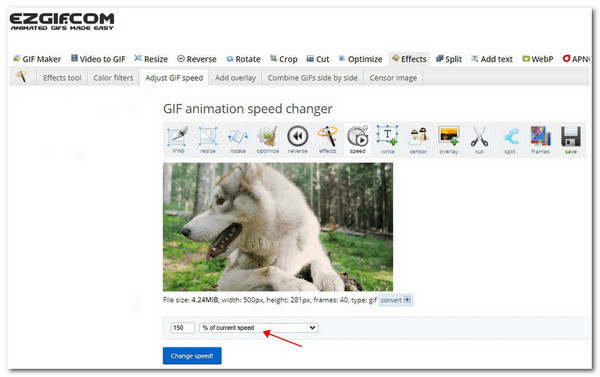Click the EZGIF.COM logo

pos(62,21)
